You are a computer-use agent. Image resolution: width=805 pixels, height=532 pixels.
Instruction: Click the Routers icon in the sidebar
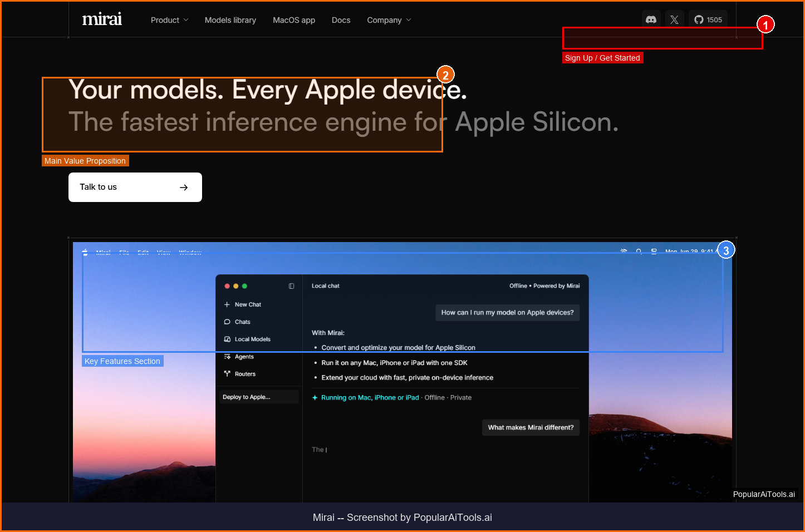(x=227, y=374)
